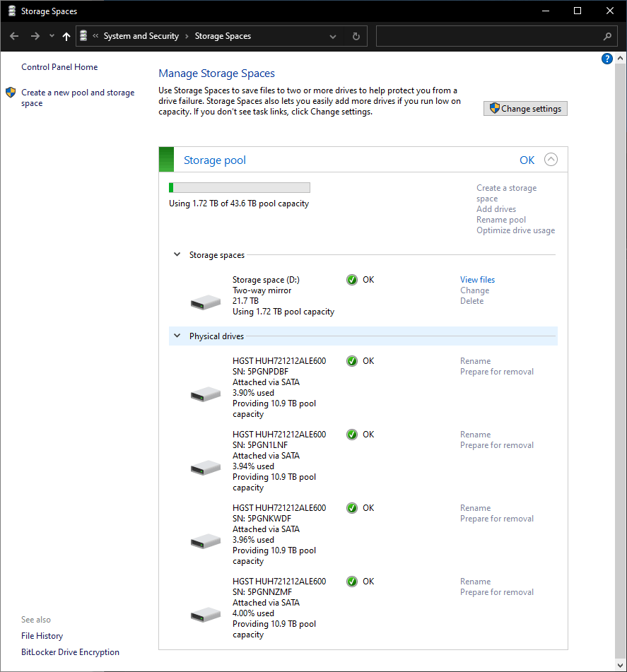Click Rename for drive SN: 5PGNKWDF
627x672 pixels.
tap(475, 508)
